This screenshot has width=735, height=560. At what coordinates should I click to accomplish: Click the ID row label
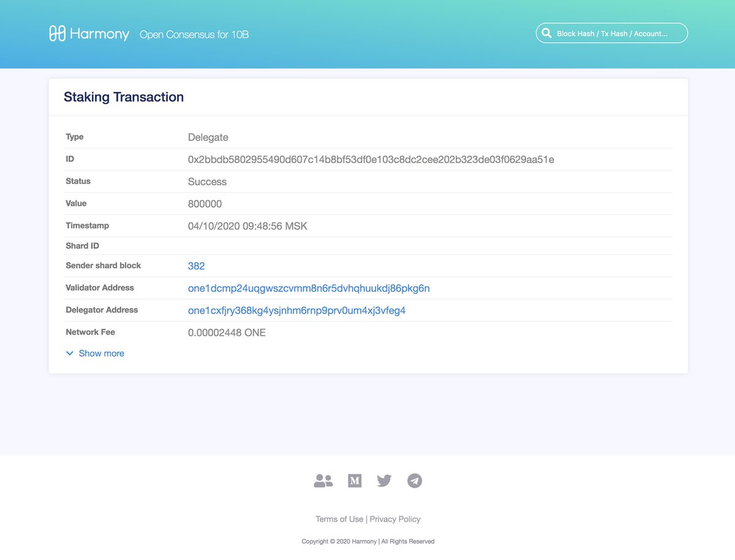click(x=70, y=159)
